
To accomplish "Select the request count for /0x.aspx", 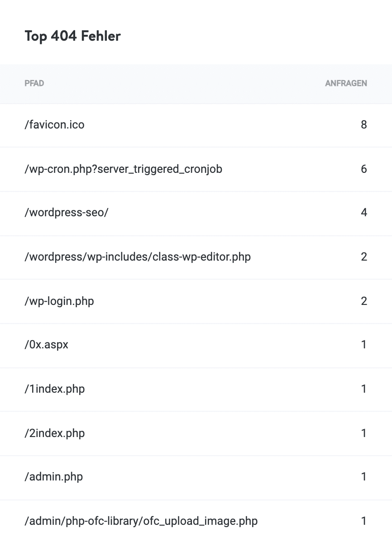I will click(363, 345).
